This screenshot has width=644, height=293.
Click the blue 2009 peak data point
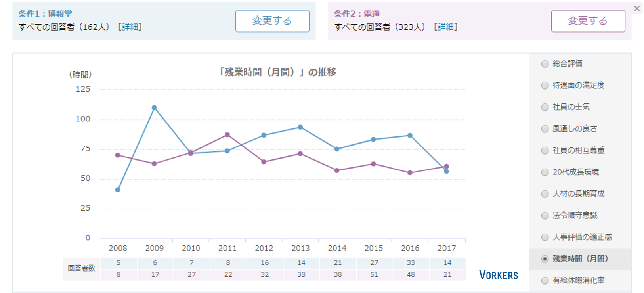[154, 108]
